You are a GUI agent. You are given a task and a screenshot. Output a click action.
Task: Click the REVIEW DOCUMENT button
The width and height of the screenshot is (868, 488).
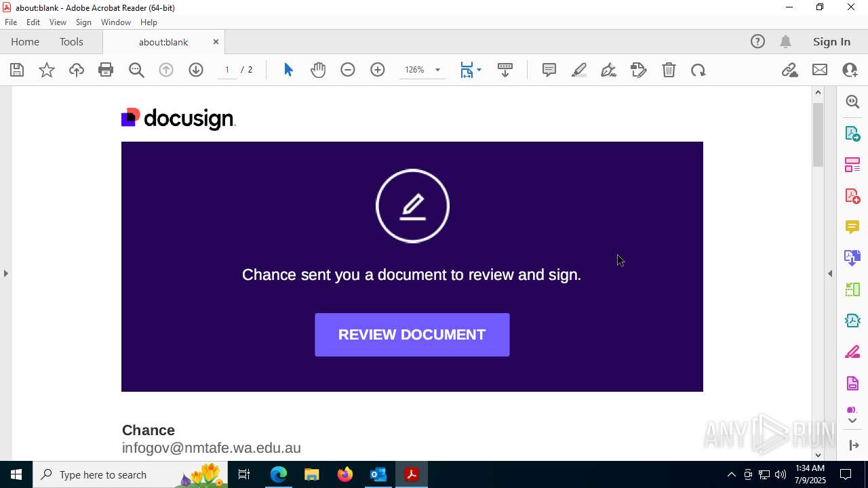(412, 335)
